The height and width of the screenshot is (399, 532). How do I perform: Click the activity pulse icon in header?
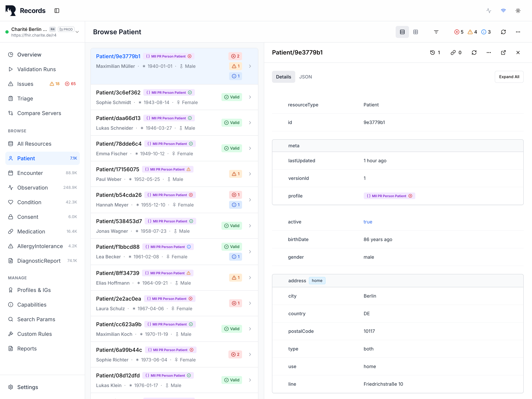pos(488,11)
